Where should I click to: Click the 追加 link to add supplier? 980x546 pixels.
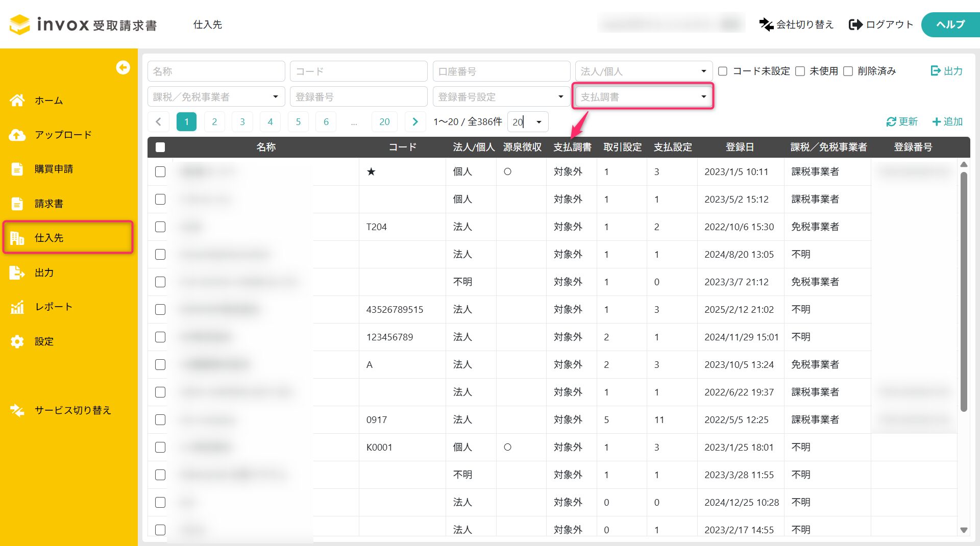947,121
